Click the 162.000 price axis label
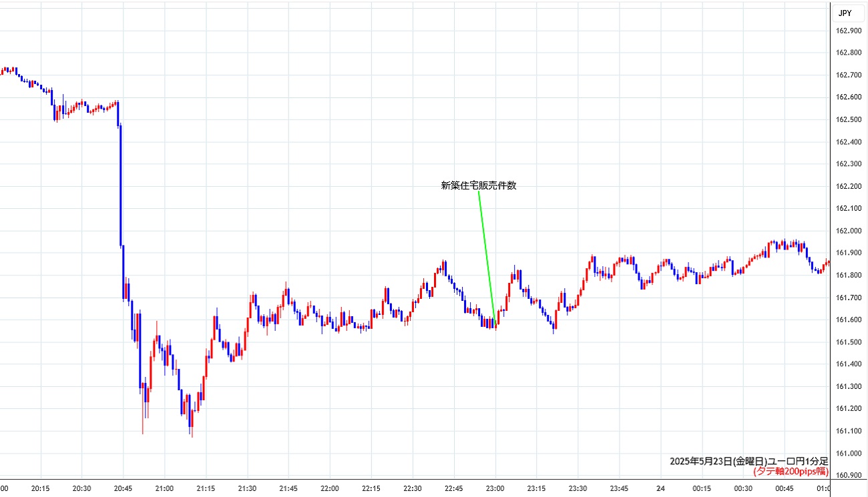Viewport: 868px width, 497px height. click(x=848, y=231)
